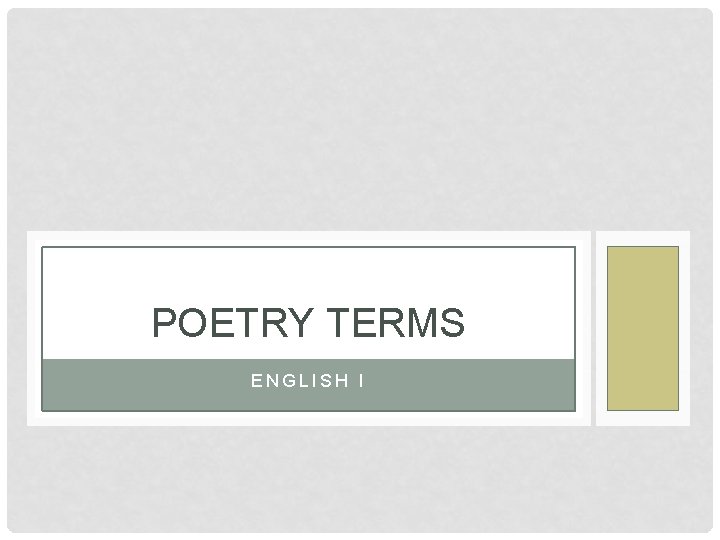Click the white space left of POETRY title
Viewport: 720px width, 540px height.
[95, 324]
